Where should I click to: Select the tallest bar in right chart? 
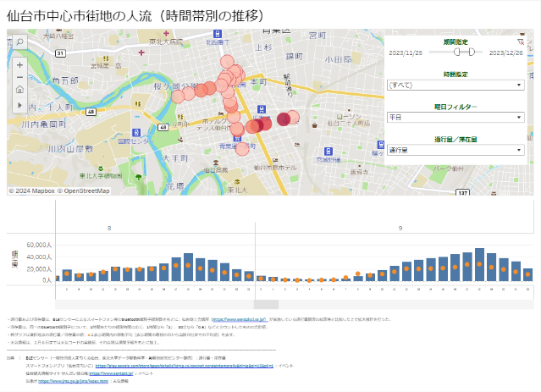(480, 265)
